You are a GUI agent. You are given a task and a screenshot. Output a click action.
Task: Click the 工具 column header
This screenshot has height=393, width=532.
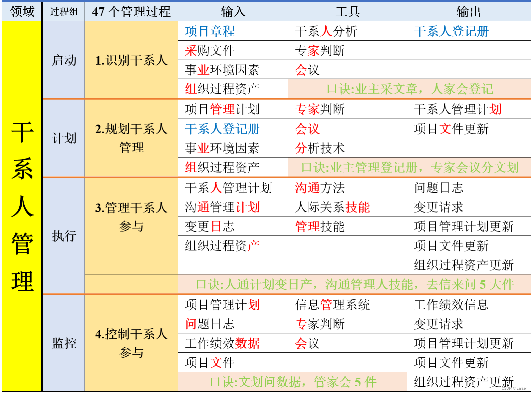[348, 12]
